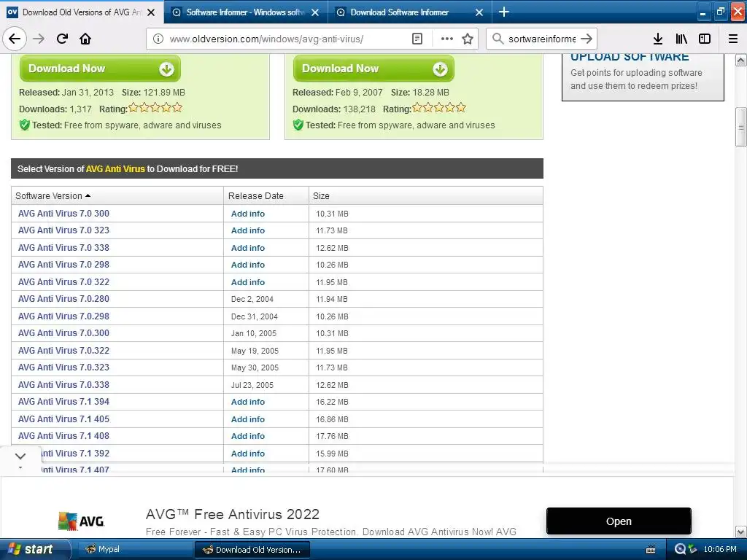The width and height of the screenshot is (747, 560).
Task: Bookmark this page with the star
Action: click(468, 39)
